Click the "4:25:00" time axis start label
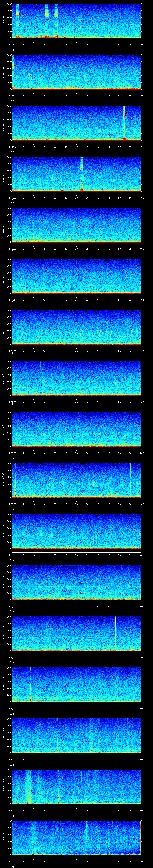The height and width of the screenshot is (868, 153). (x=12, y=606)
